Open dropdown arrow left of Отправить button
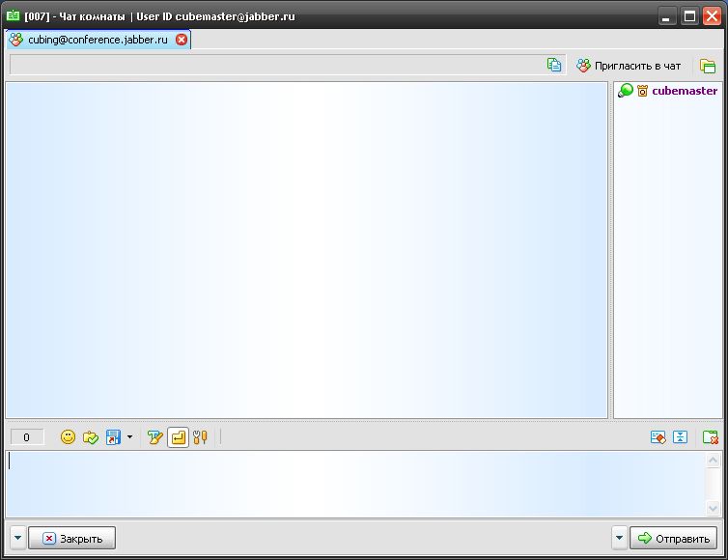Screen dimensions: 728x560 point(619,538)
